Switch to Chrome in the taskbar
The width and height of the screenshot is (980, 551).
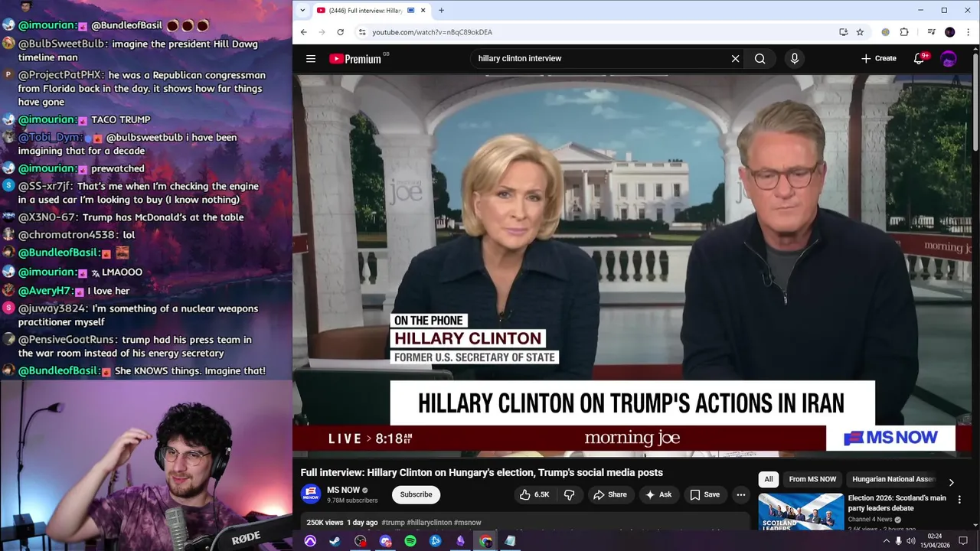485,541
